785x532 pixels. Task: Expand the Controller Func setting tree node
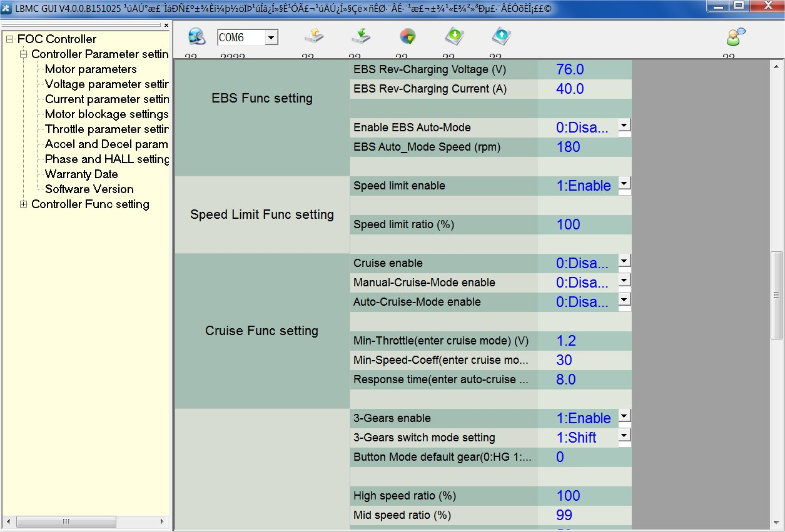click(24, 204)
